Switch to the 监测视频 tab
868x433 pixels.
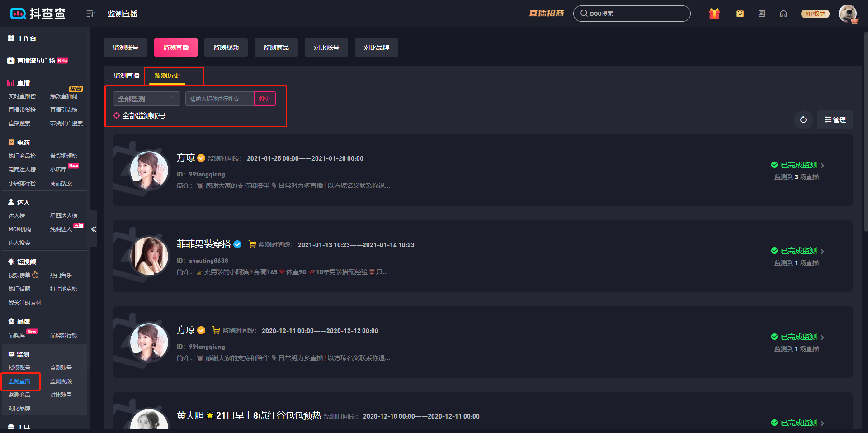coord(226,48)
